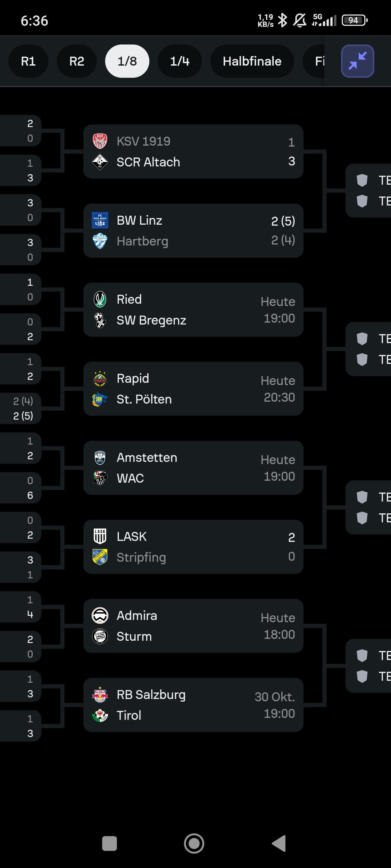Screen dimensions: 391x868
Task: Tap the KSV 1919 club crest
Action: pos(100,141)
